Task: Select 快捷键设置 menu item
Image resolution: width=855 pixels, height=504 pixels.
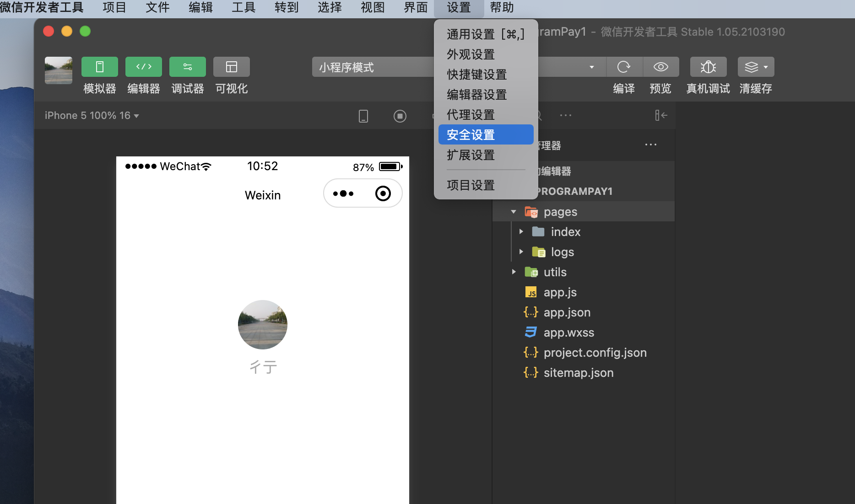Action: click(486, 75)
